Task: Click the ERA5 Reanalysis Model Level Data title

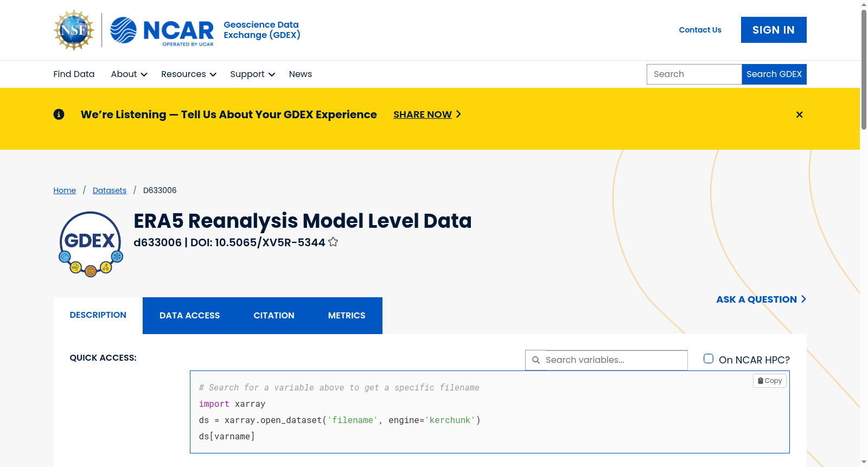Action: point(303,221)
